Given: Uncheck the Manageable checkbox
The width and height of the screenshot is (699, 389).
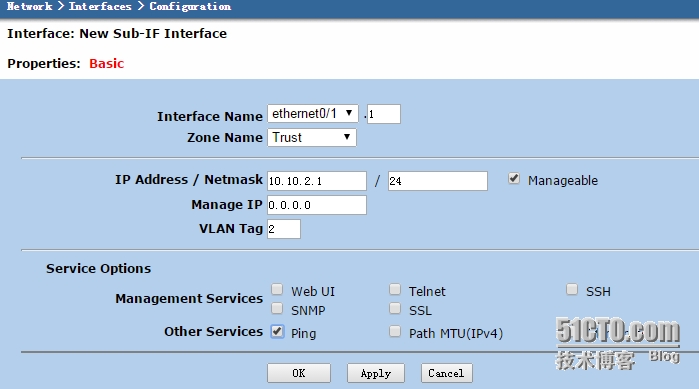Looking at the screenshot, I should coord(514,179).
